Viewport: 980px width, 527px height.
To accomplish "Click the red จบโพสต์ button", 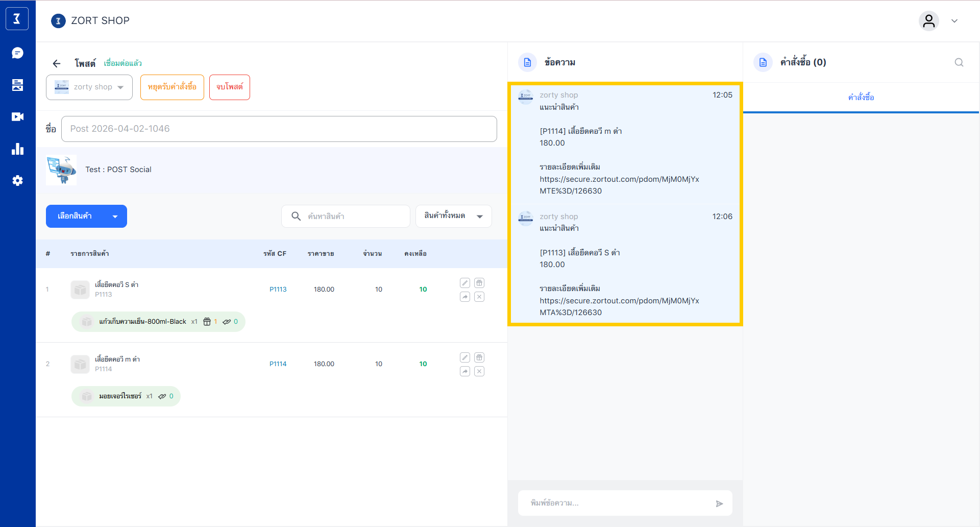I will pyautogui.click(x=229, y=87).
